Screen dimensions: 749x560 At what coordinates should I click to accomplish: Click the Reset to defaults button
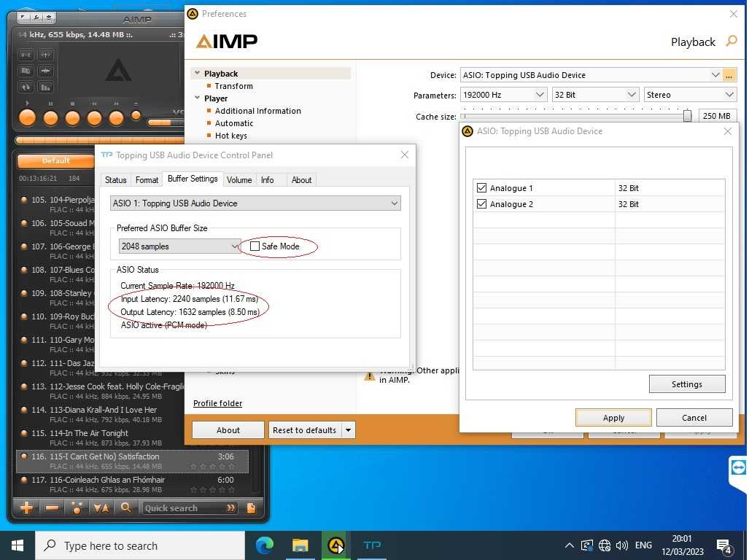coord(304,430)
